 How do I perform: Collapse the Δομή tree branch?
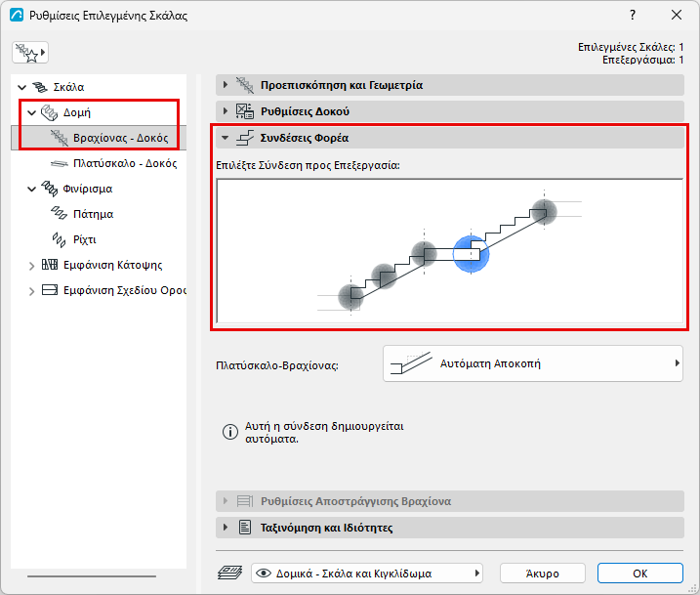pyautogui.click(x=31, y=112)
